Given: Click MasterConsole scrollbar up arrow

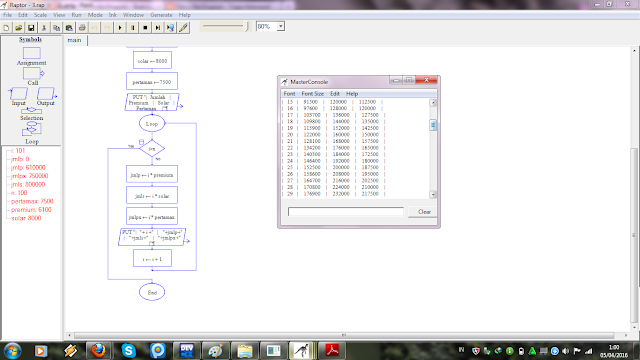Looking at the screenshot, I should coord(433,102).
